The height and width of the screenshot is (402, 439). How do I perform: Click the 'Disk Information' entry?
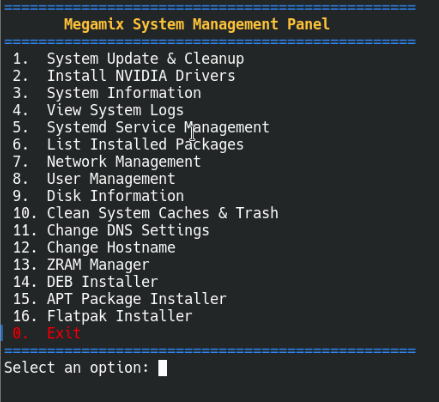(x=98, y=196)
